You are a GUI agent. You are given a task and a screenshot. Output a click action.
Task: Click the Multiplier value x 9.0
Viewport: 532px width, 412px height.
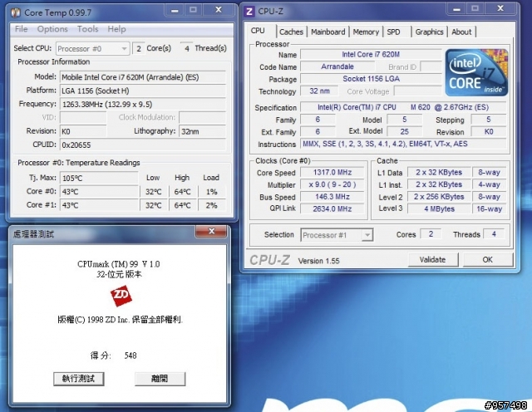click(332, 184)
